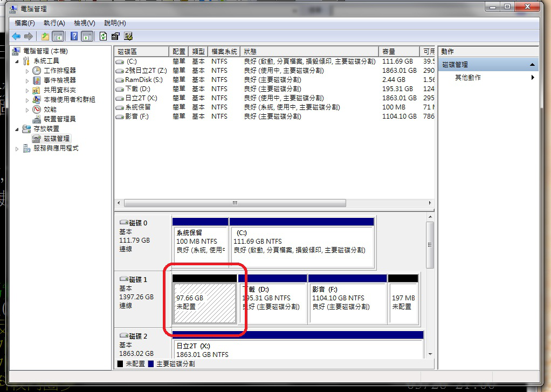
Task: Click the grey Forward arrow in toolbar
Action: (29, 36)
